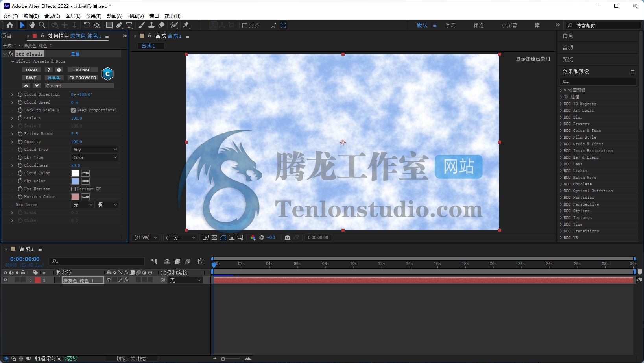Image resolution: width=644 pixels, height=363 pixels.
Task: Open the Graph Editor icon
Action: [x=201, y=261]
